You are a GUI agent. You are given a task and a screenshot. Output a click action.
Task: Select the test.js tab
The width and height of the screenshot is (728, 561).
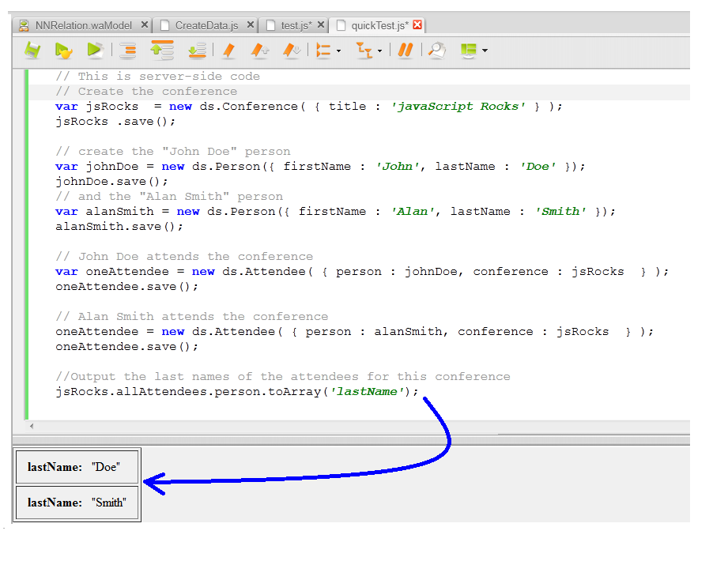[296, 25]
